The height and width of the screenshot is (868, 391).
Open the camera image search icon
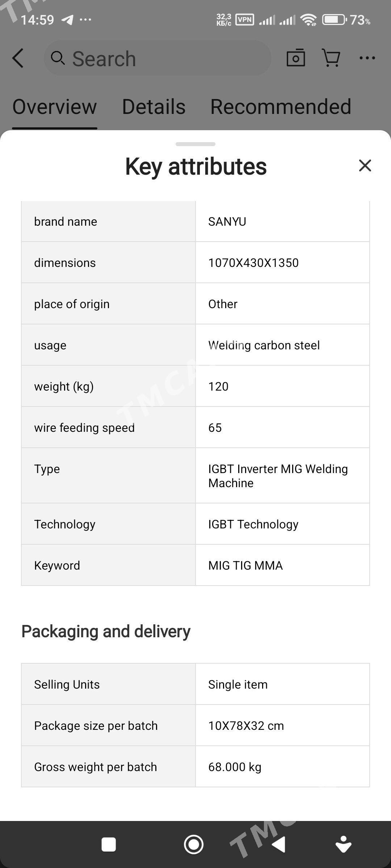(x=296, y=58)
